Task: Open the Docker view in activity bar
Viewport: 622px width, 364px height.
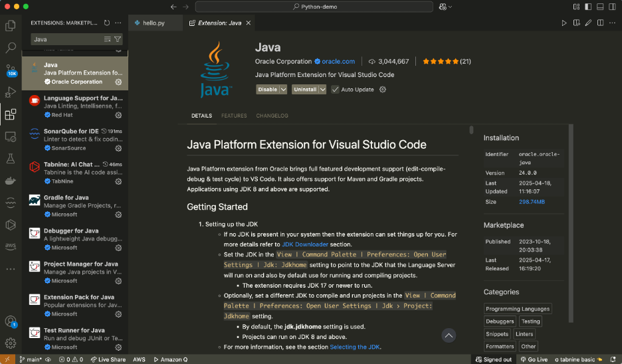Action: [11, 181]
